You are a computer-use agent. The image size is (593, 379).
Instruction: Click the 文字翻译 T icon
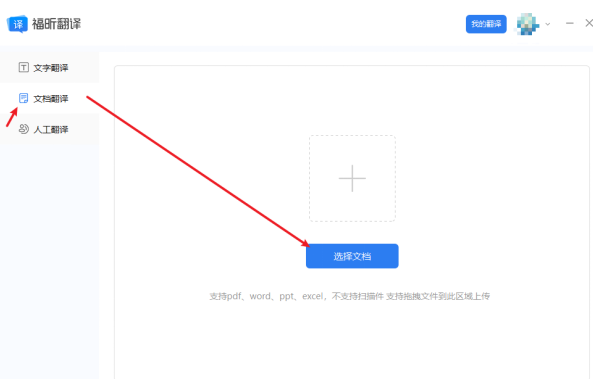coord(23,67)
